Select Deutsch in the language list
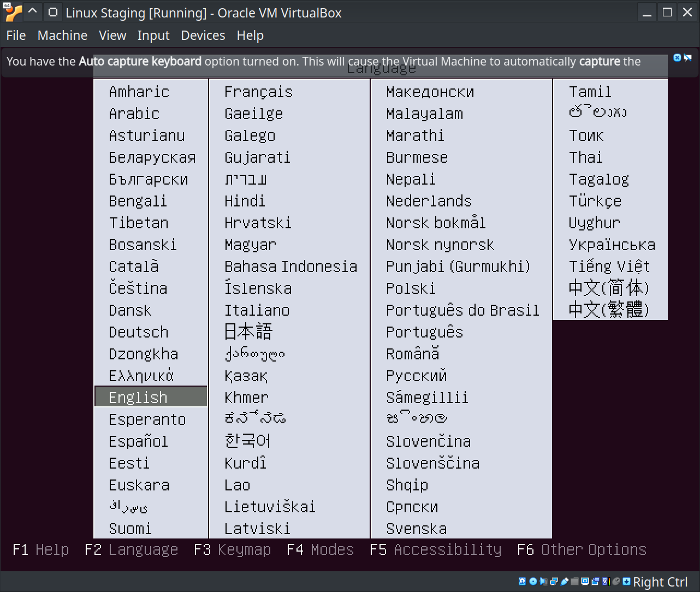The height and width of the screenshot is (592, 700). click(x=139, y=332)
